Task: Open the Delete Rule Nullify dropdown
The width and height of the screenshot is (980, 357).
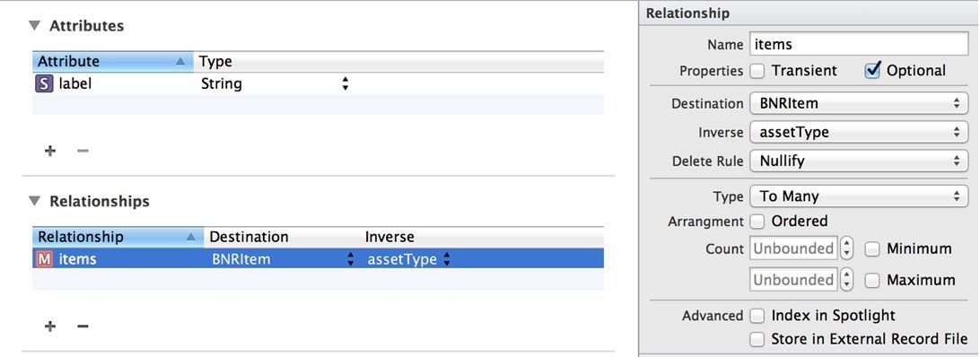Action: pyautogui.click(x=859, y=161)
